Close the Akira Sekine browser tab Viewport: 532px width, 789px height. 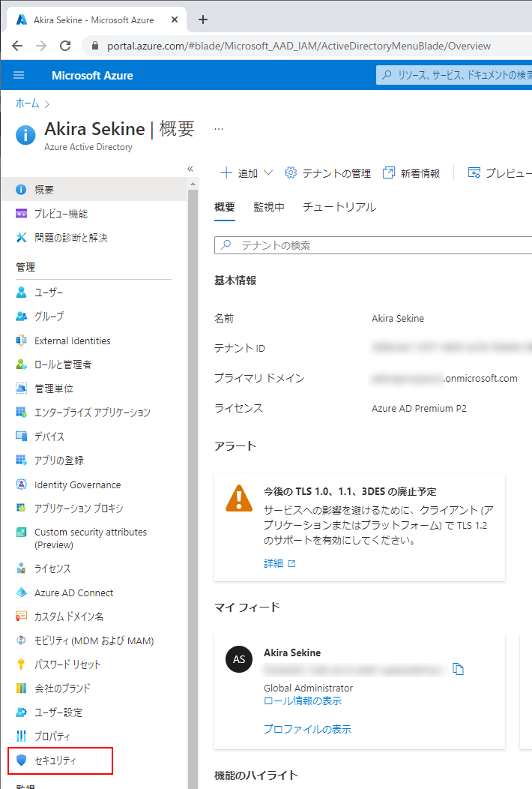pos(175,19)
